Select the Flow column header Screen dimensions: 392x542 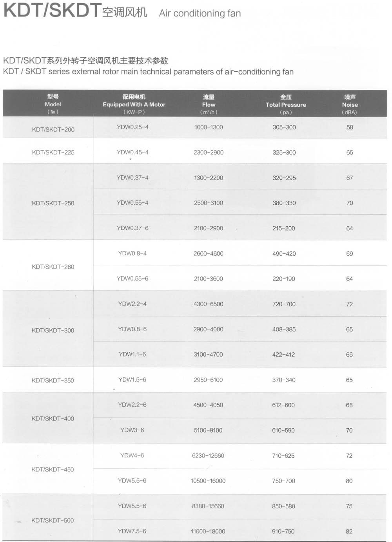(209, 105)
